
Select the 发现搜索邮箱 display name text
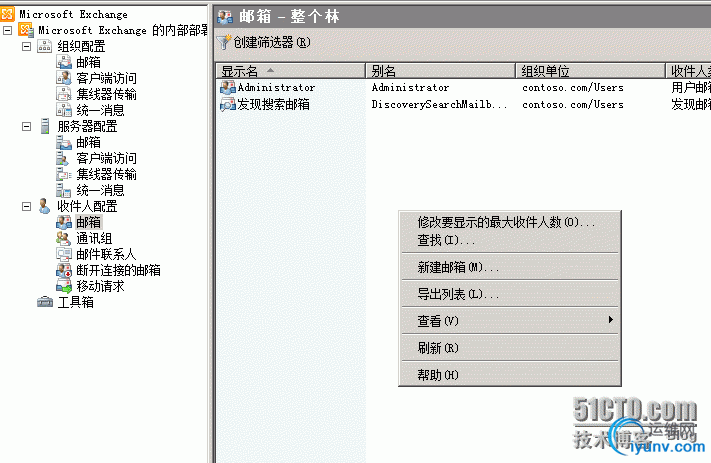[x=273, y=104]
